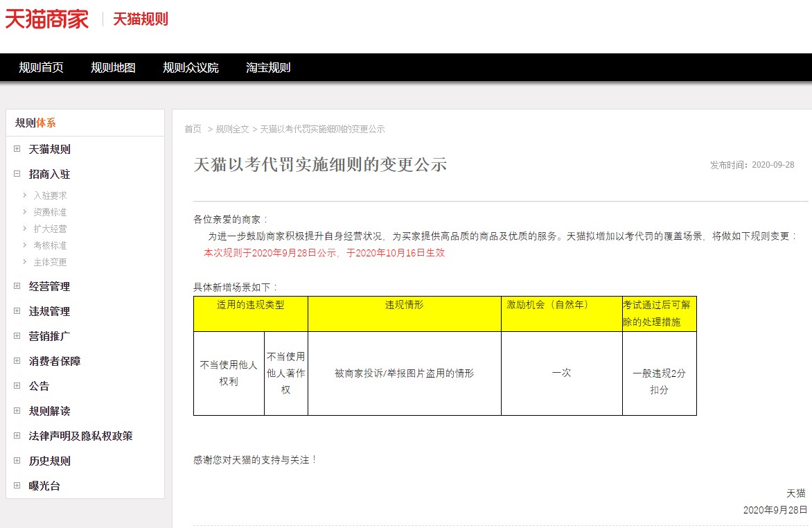Viewport: 812px width, 528px height.
Task: Open 扩大经营 sub-item
Action: click(x=51, y=229)
